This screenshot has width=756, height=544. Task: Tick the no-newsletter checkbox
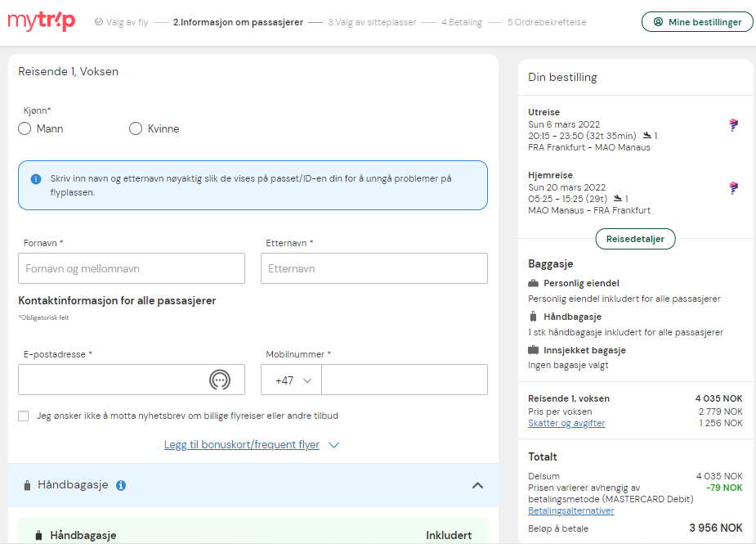23,416
